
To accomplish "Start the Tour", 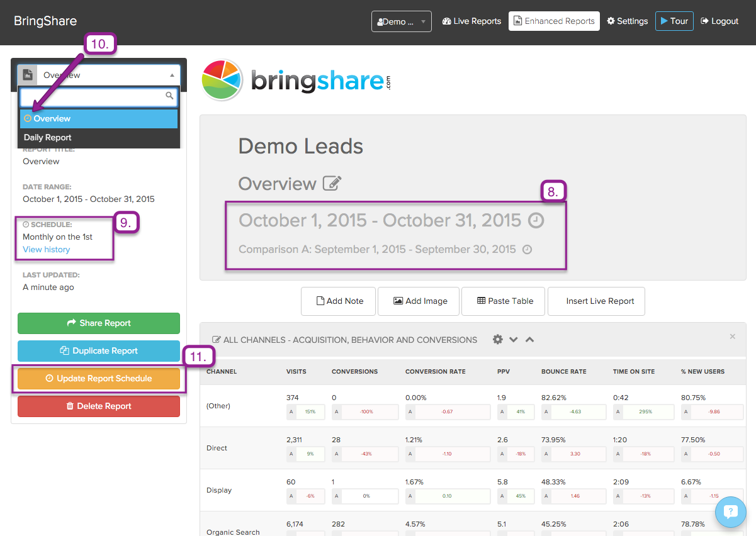I will click(674, 21).
